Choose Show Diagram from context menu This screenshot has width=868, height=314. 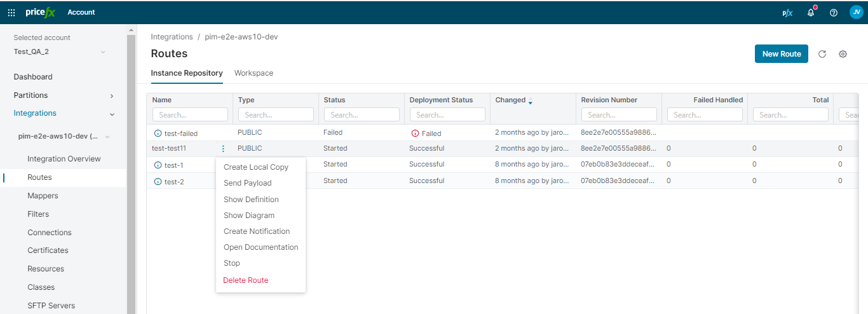pyautogui.click(x=249, y=215)
